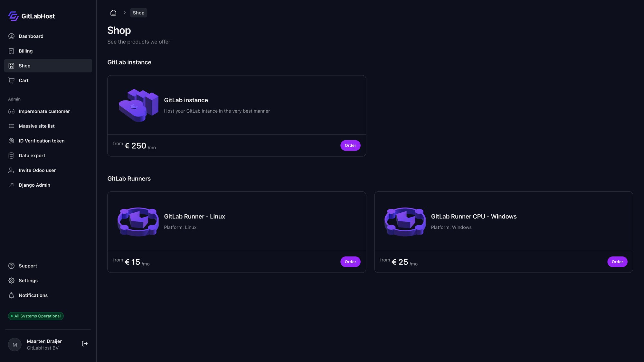Click the logout icon next to Maarten Draijer

85,343
